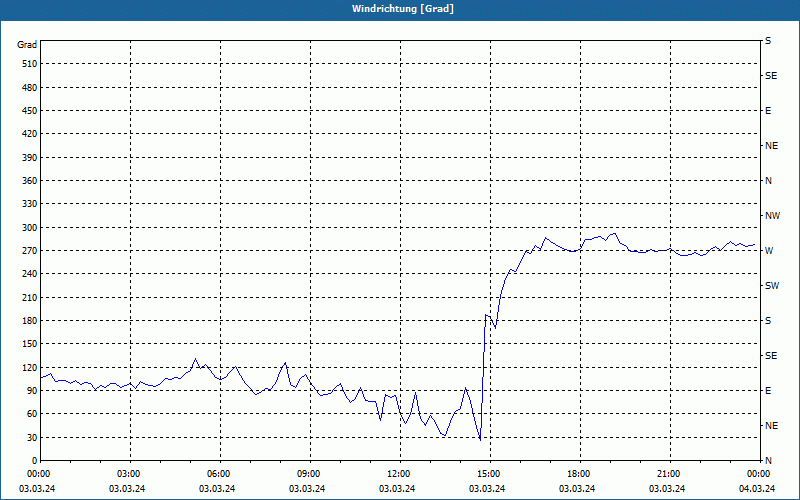
Task: Click the 09:00 time axis label
Action: pos(310,473)
